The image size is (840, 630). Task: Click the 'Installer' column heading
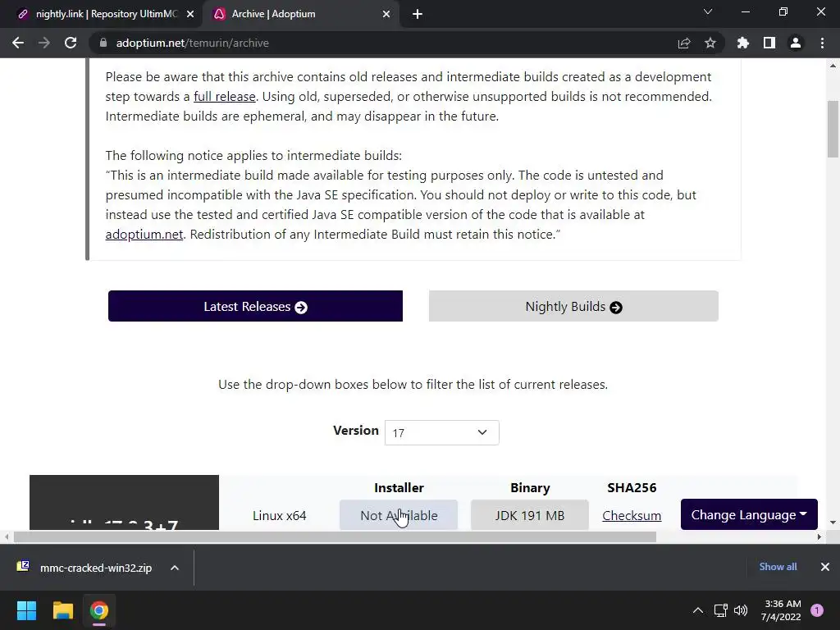tap(399, 487)
